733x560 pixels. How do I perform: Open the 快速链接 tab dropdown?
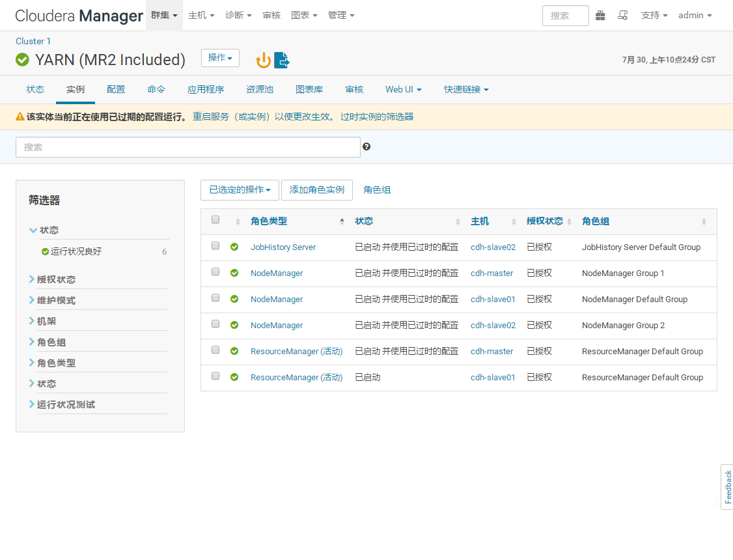tap(466, 89)
